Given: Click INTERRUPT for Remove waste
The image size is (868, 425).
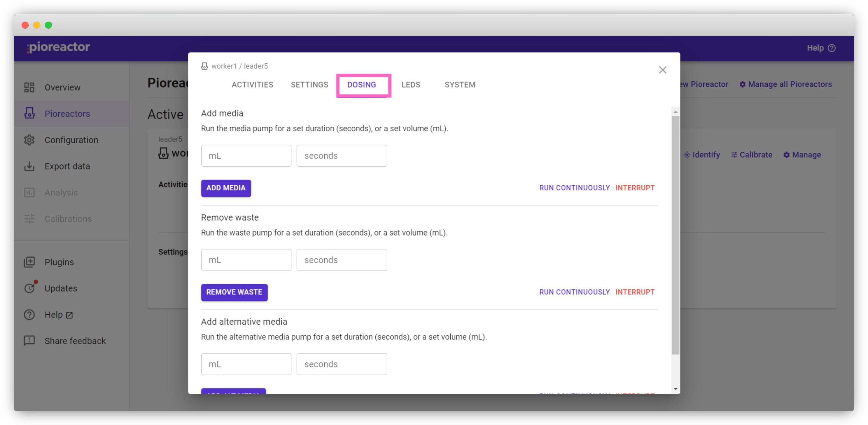Looking at the screenshot, I should (x=636, y=292).
